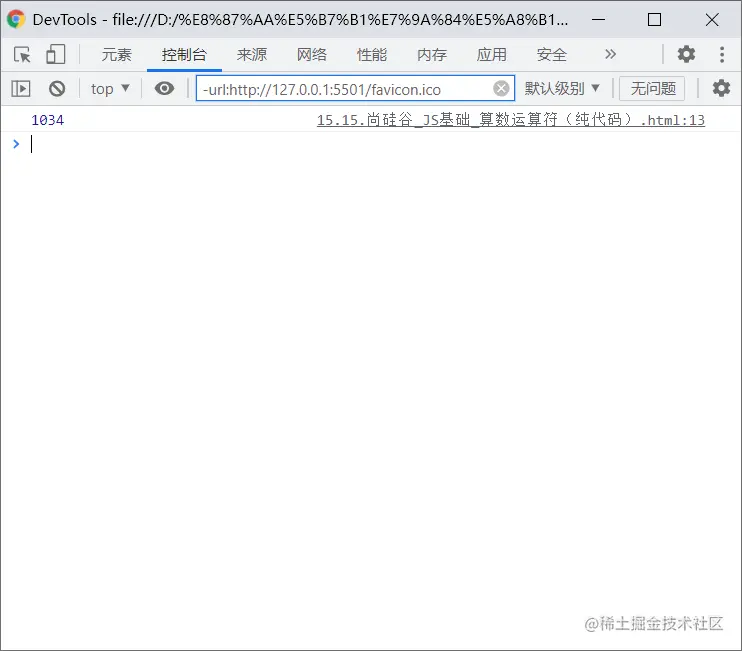Open console settings gear icon
This screenshot has width=742, height=651.
tap(721, 88)
